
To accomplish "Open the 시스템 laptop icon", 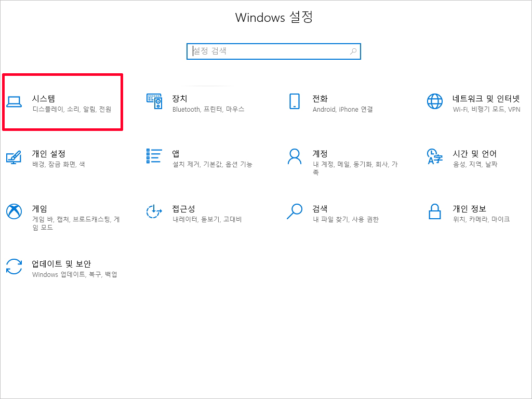I will [x=14, y=102].
